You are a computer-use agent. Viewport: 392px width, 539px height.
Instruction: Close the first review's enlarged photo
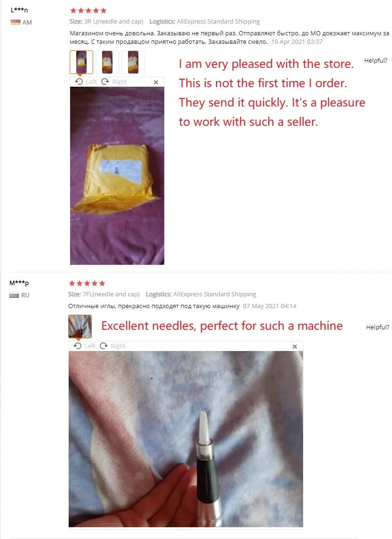156,82
